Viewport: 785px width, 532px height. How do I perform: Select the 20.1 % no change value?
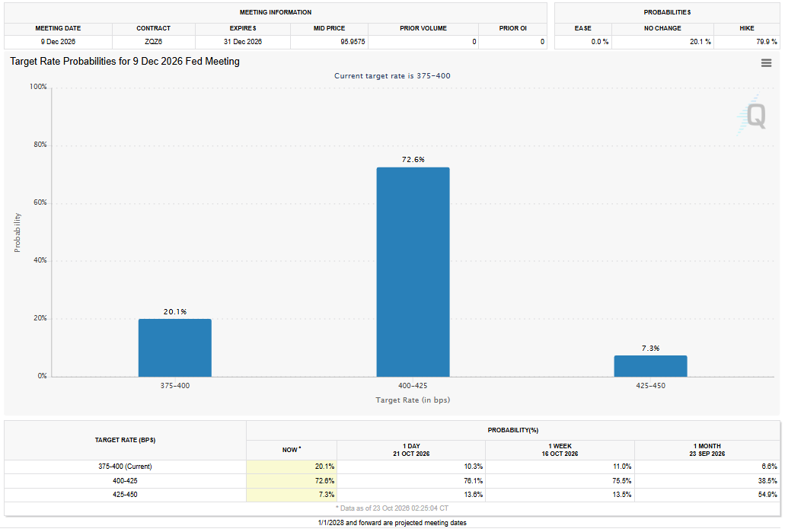click(700, 42)
